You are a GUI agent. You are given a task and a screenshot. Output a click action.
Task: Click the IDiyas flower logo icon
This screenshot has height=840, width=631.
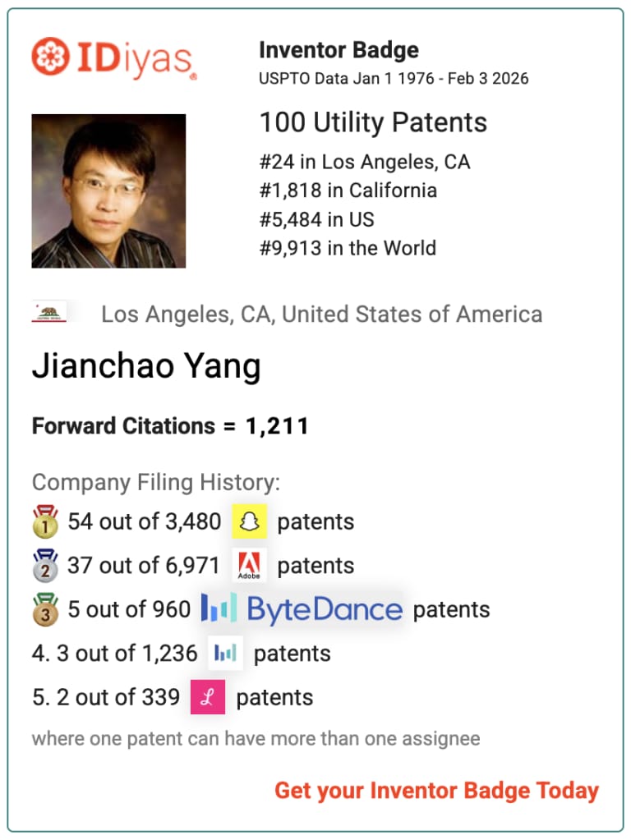coord(50,57)
